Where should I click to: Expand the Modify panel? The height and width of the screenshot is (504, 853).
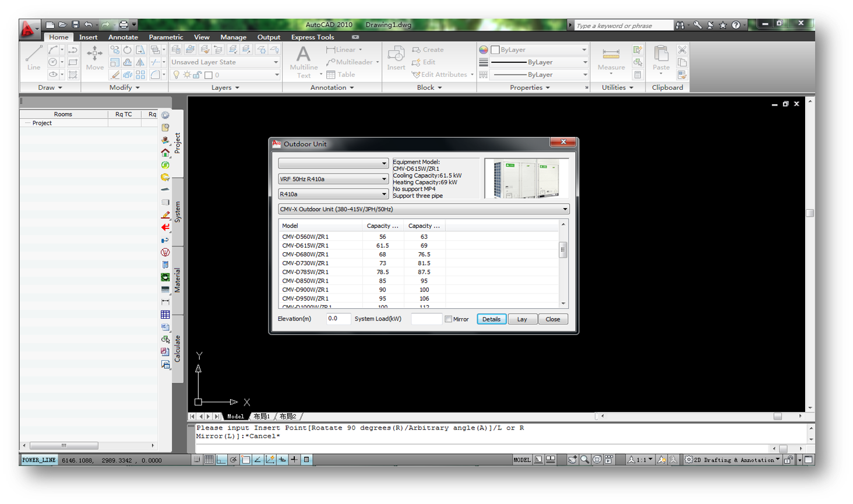pos(125,87)
